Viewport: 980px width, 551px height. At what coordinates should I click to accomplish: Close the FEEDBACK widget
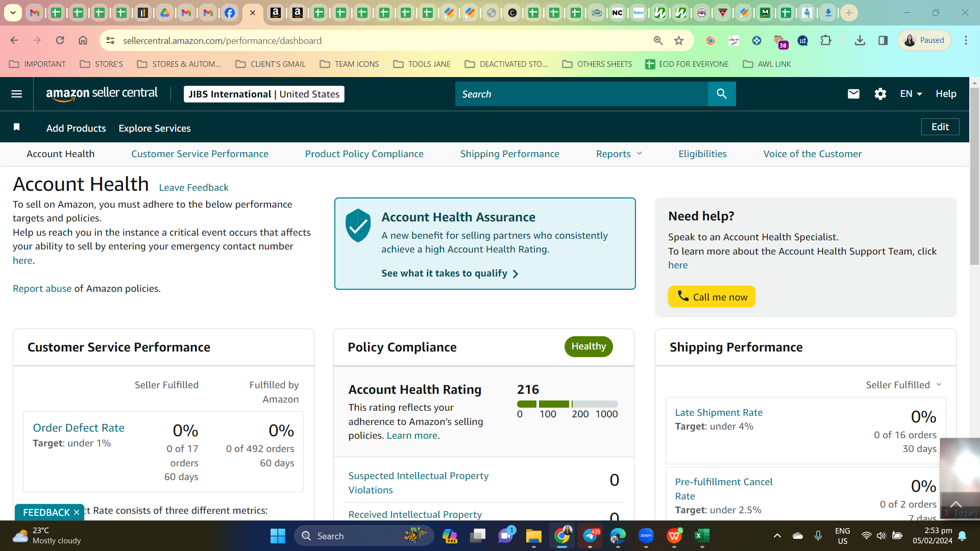click(x=77, y=512)
